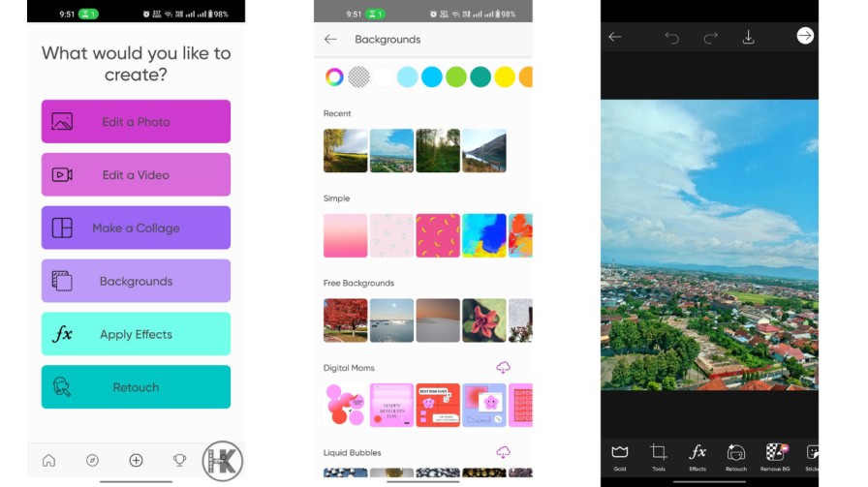Choose recent mountain lake background
Screen dimensions: 868x487
(x=484, y=150)
